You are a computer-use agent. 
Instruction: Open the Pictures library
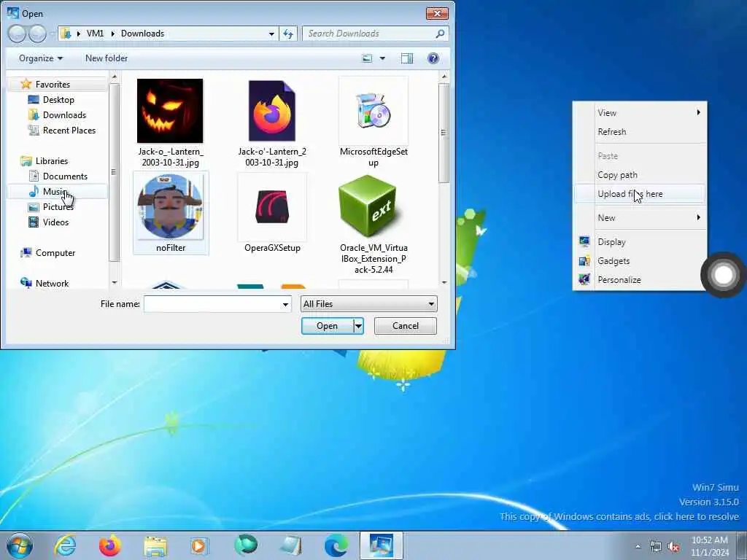point(58,206)
